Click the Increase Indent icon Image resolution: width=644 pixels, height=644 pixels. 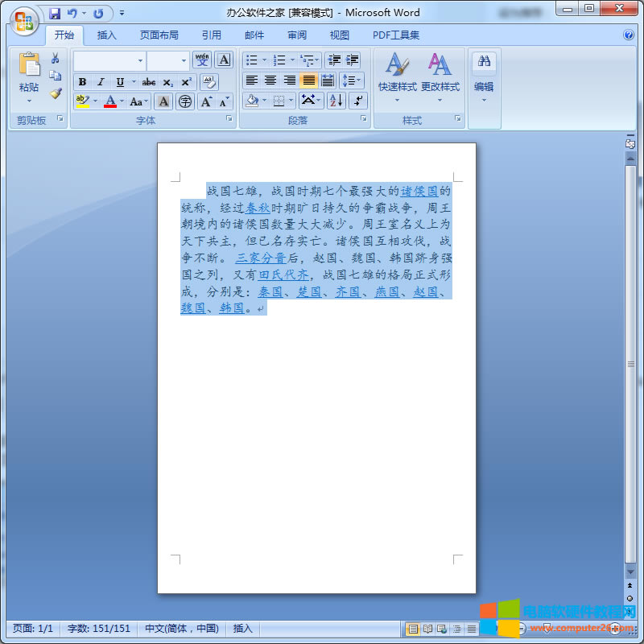(x=352, y=60)
